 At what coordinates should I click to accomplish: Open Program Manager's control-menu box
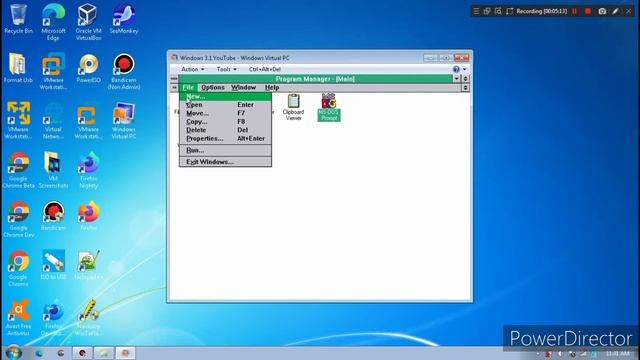pos(174,79)
